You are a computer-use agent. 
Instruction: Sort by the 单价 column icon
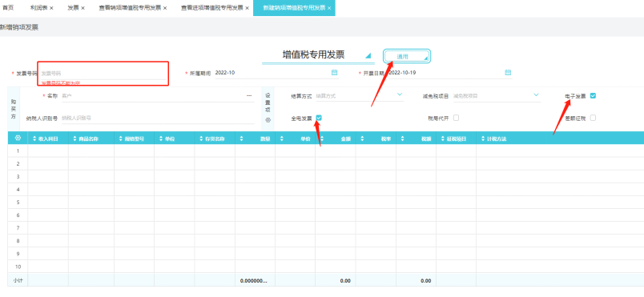pos(282,139)
